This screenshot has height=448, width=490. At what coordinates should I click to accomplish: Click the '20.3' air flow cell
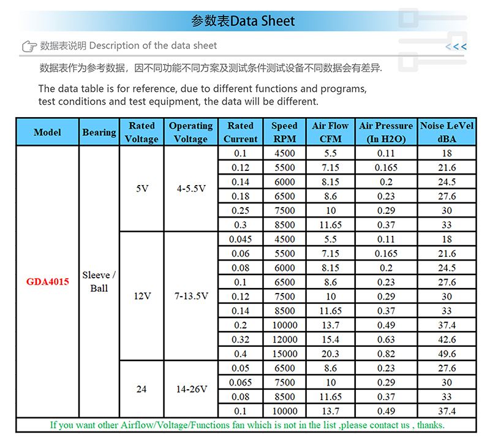coord(330,354)
